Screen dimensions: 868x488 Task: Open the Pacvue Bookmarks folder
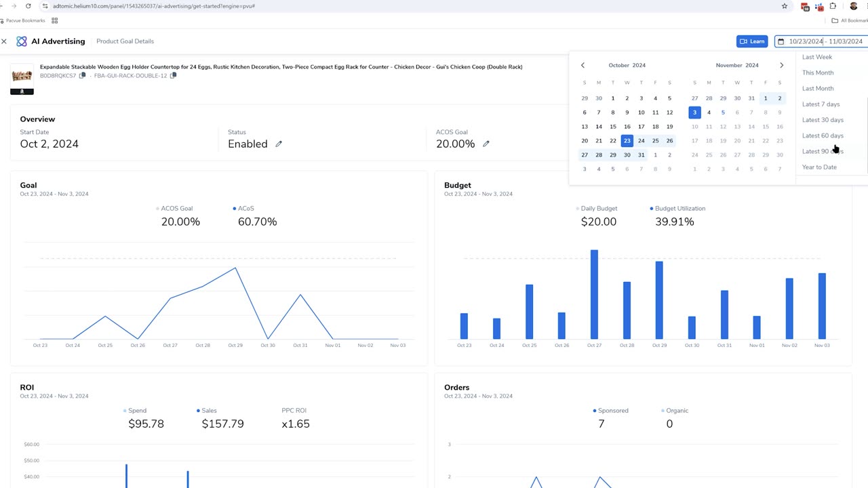[22, 20]
